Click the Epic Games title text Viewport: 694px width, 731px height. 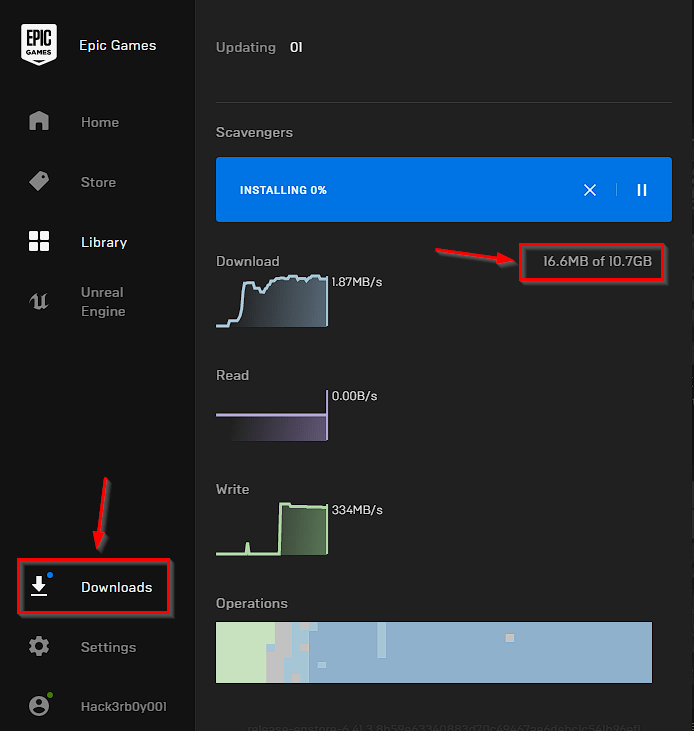pyautogui.click(x=117, y=45)
